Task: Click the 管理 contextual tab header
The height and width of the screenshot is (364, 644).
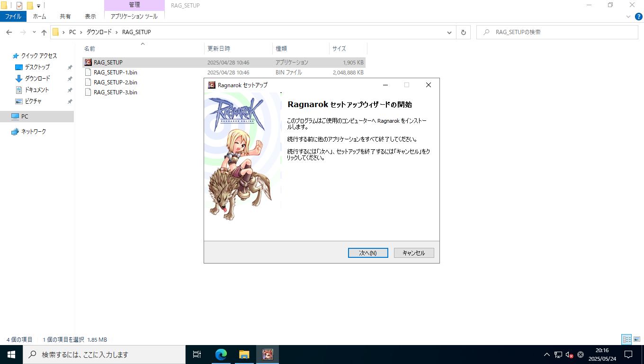Action: (134, 5)
